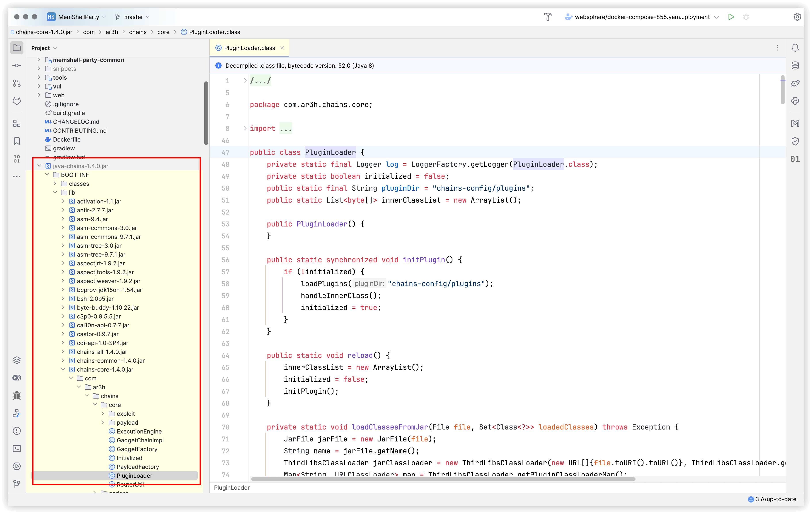The image size is (812, 514).
Task: Open the run configuration dropdown
Action: tap(643, 17)
